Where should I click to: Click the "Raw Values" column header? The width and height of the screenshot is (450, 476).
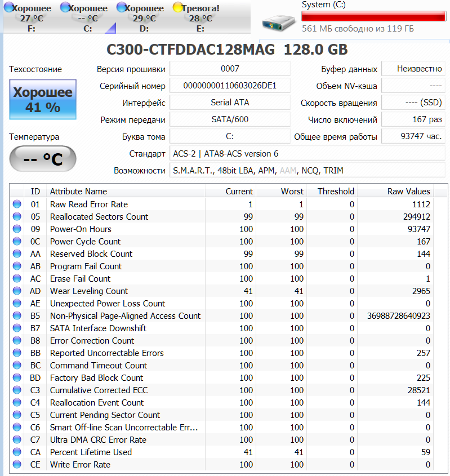pos(402,192)
